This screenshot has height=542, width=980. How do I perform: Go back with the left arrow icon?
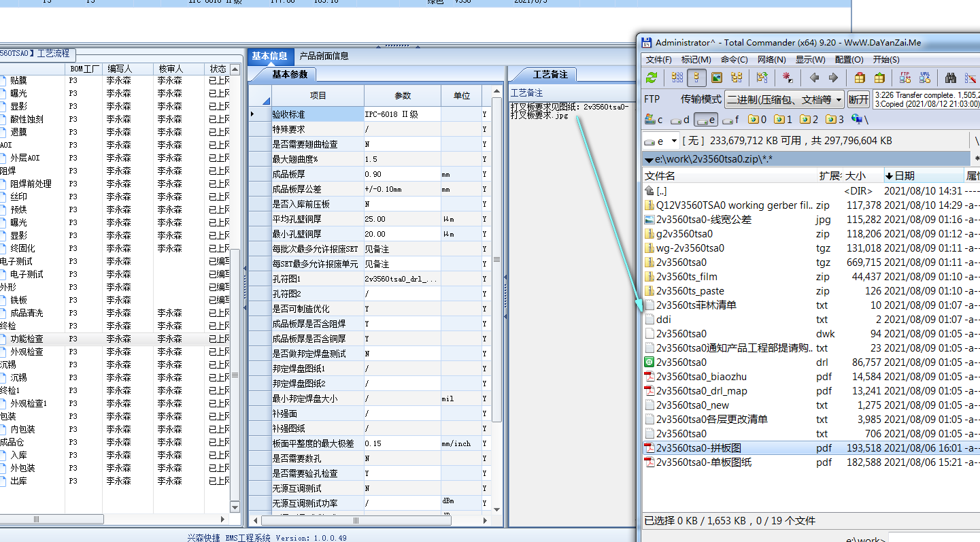coord(814,78)
